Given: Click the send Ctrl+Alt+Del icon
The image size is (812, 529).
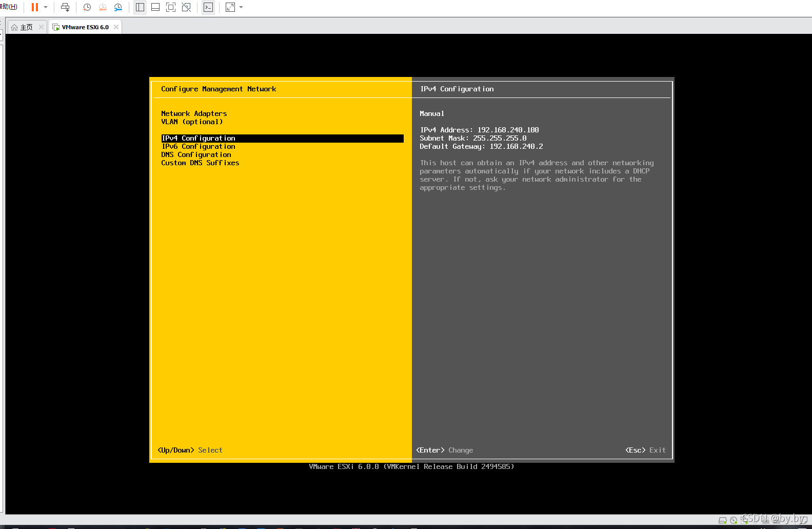Looking at the screenshot, I should point(65,7).
